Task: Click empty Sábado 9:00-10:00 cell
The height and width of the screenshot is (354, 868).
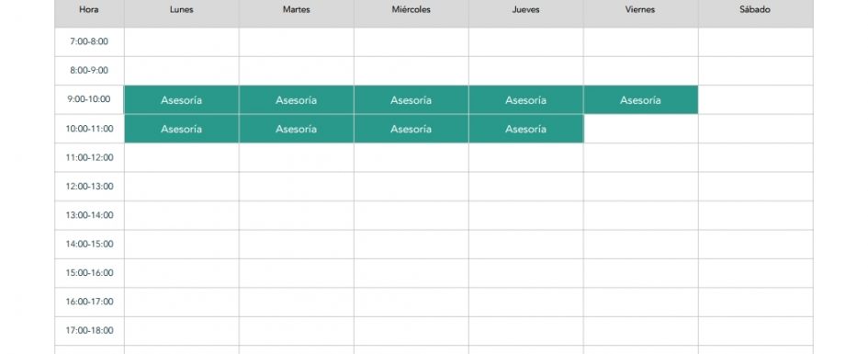Action: (x=756, y=99)
